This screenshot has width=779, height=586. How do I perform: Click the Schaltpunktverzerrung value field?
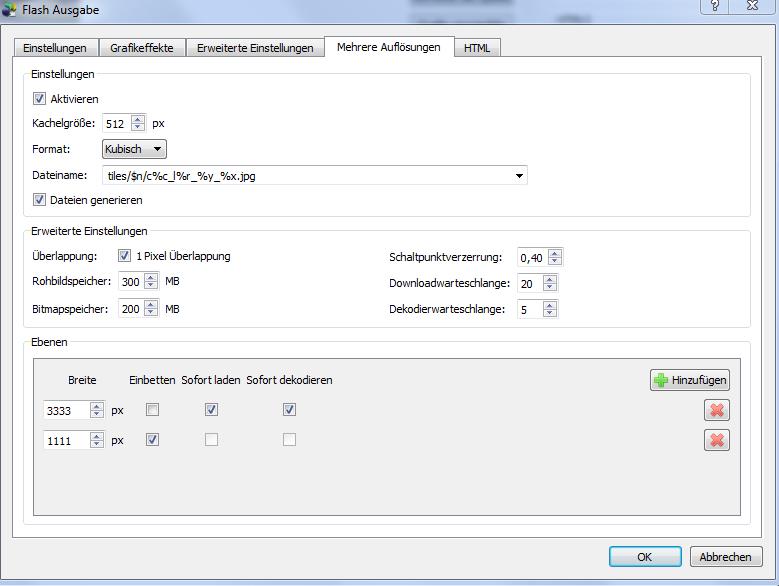point(531,258)
